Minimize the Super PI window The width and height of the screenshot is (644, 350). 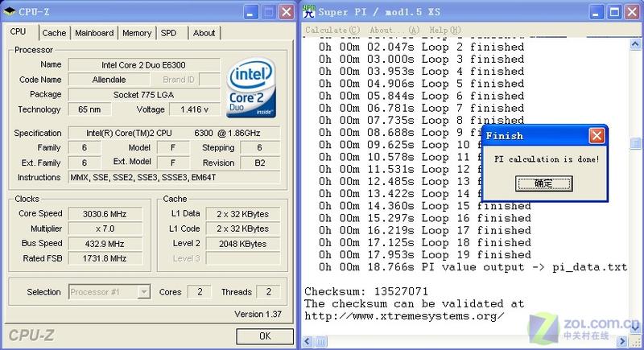coord(596,12)
